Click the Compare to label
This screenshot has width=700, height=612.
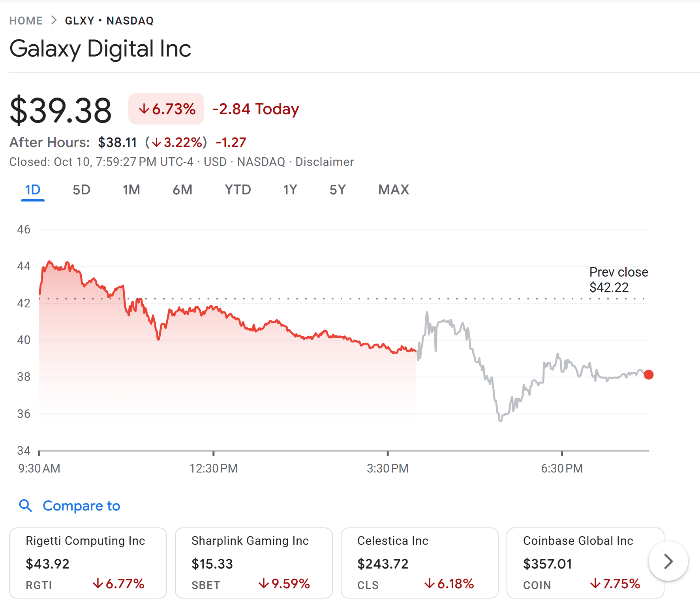pos(81,506)
